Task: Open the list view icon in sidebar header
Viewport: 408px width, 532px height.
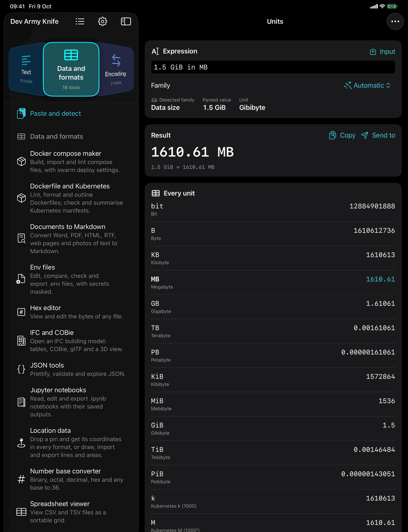Action: pos(80,21)
